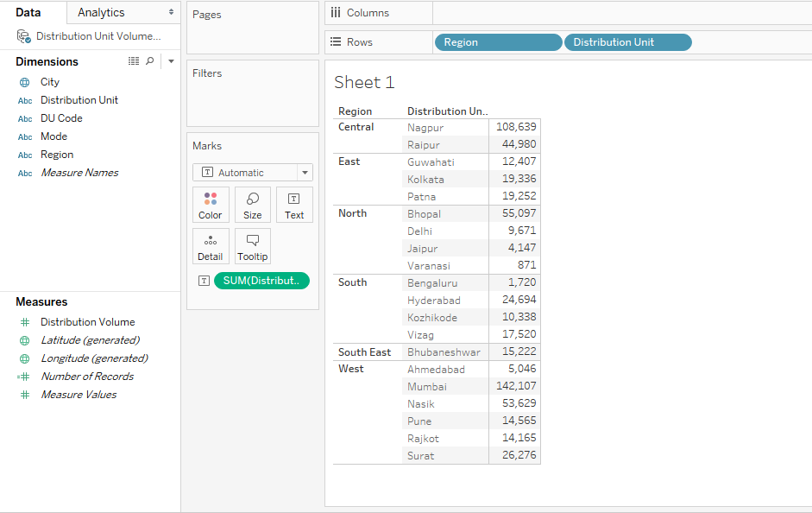
Task: Click the Tooltip marks card button
Action: [x=252, y=246]
